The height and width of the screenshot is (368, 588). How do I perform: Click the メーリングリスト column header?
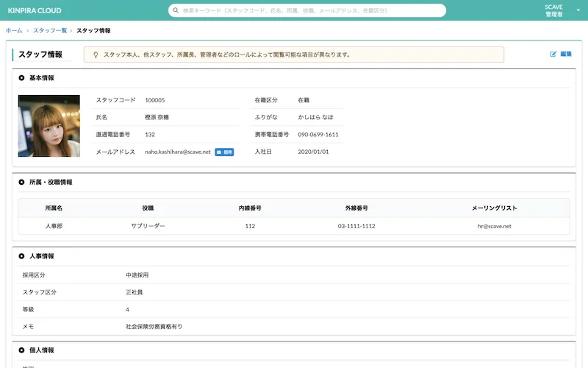coord(494,208)
